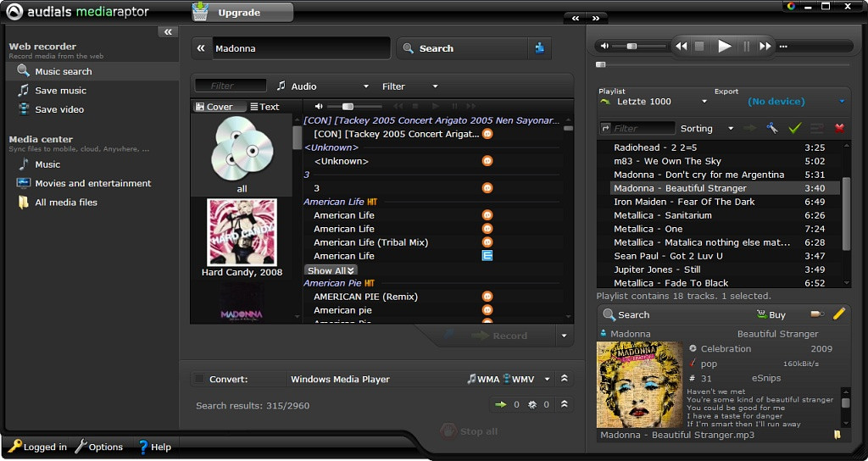Screen dimensions: 868x461
Task: Click the Search button next to query
Action: (462, 48)
